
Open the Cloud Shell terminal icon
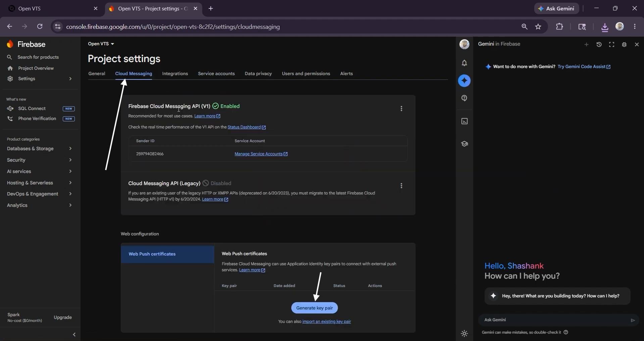[x=464, y=121]
